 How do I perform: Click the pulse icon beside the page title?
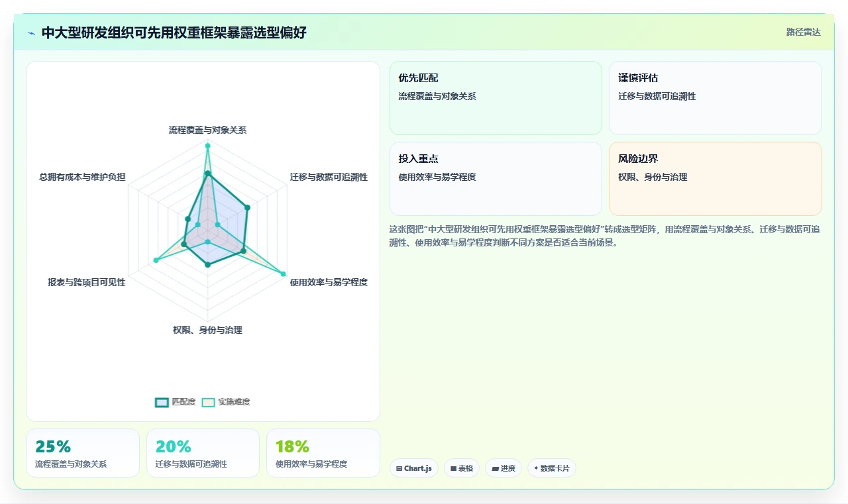(x=32, y=32)
